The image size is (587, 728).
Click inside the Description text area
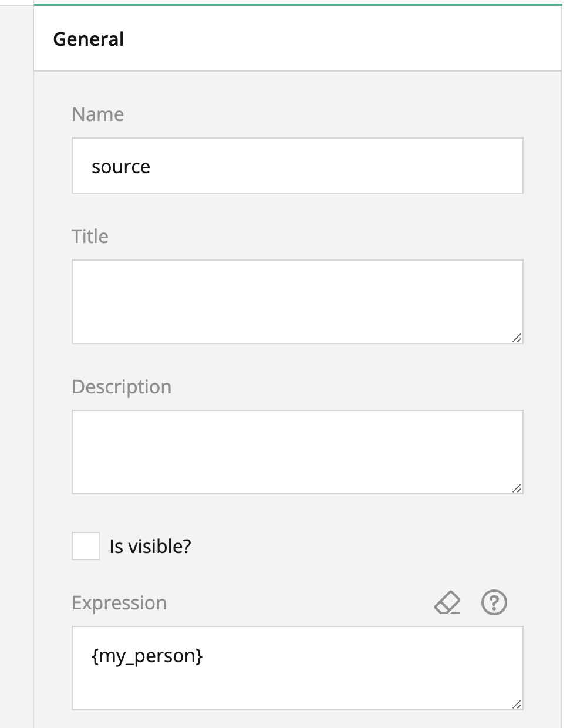pos(298,452)
